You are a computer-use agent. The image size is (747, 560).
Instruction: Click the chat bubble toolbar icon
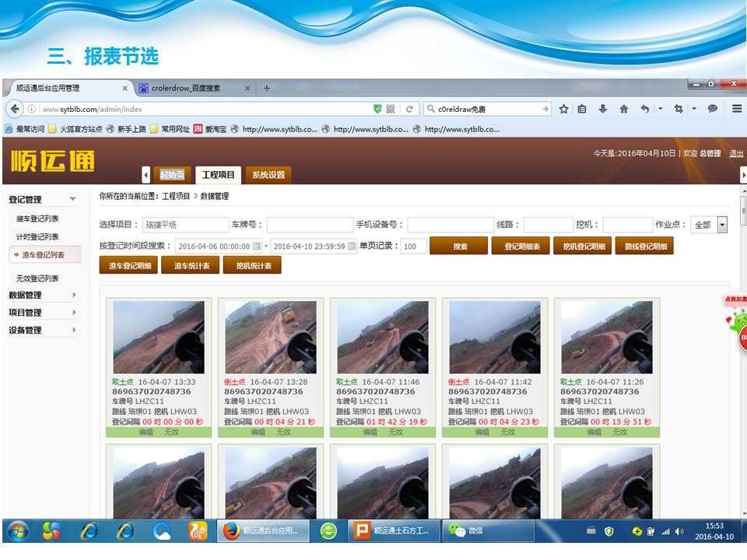pyautogui.click(x=713, y=109)
